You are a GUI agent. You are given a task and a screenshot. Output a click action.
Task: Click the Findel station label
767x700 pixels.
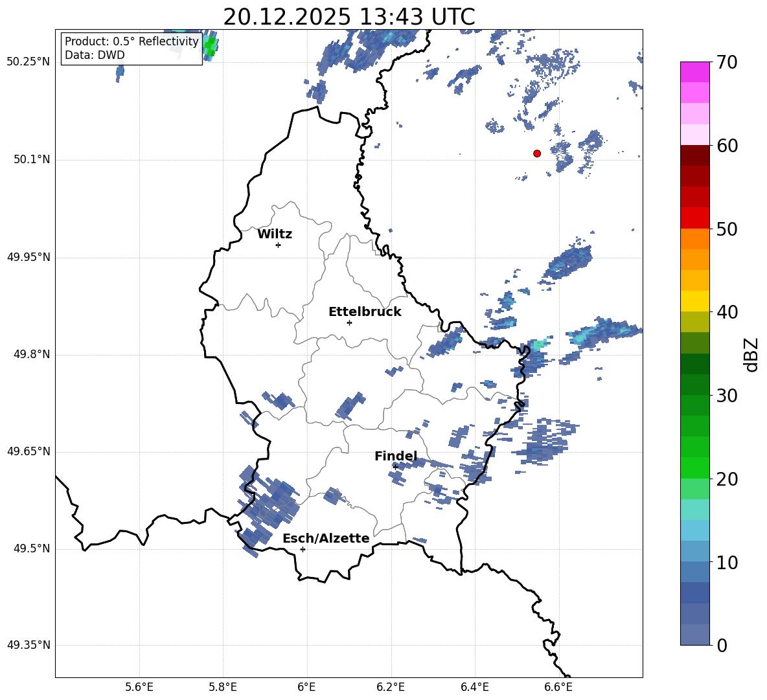396,456
